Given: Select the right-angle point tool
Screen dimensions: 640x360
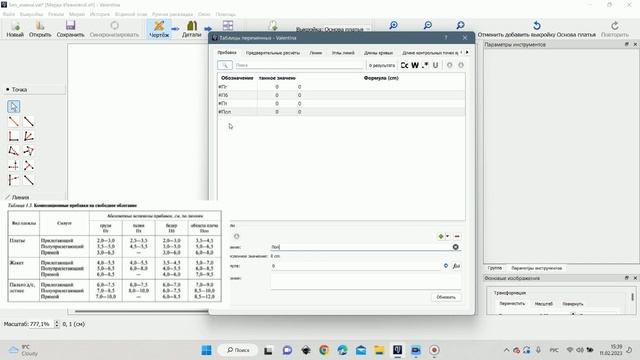Looking at the screenshot, I should point(13,136).
